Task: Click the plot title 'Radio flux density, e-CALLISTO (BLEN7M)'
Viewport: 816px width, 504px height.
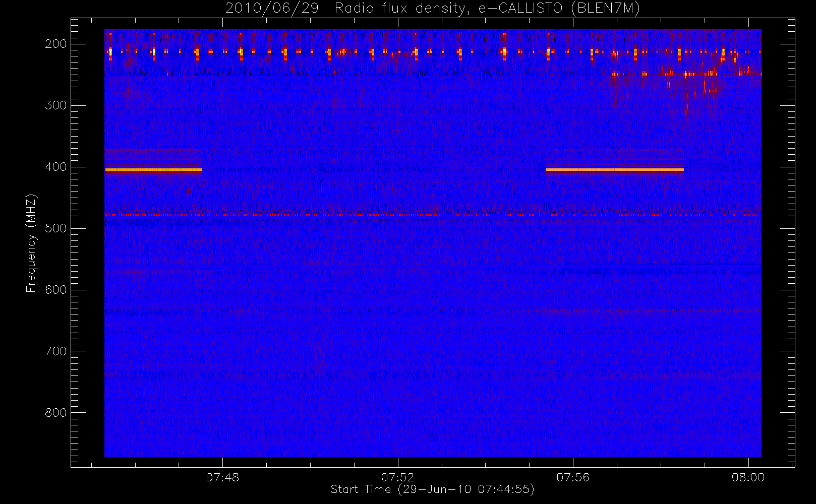Action: (487, 9)
